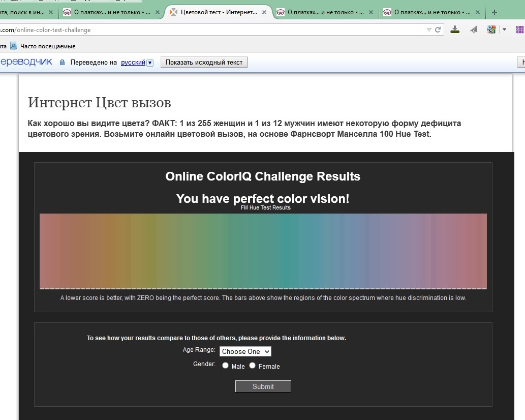
Task: Expand the русский language dropdown arrow
Action: click(150, 63)
